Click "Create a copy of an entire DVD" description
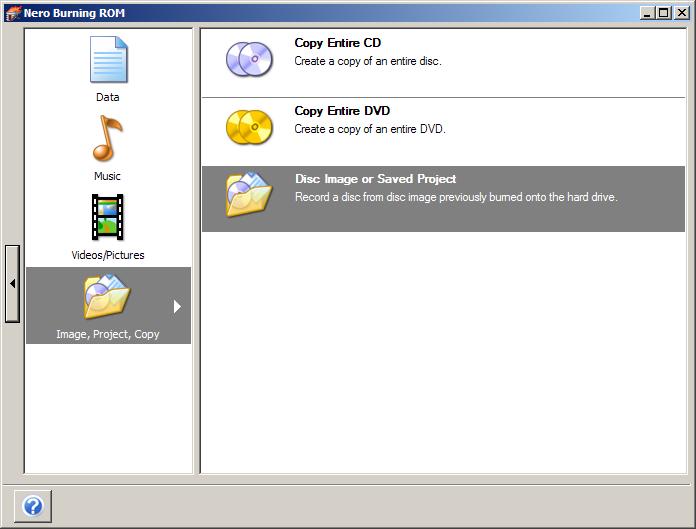This screenshot has height=529, width=696. tap(370, 129)
